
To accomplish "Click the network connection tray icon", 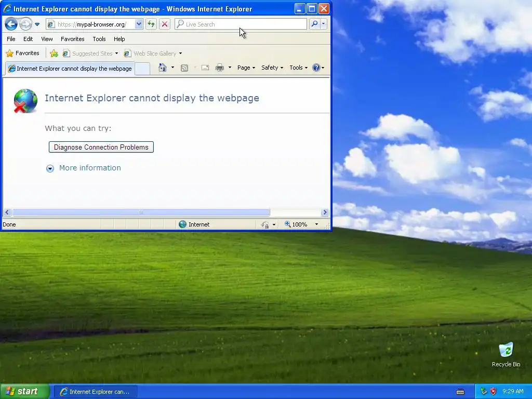I will click(x=484, y=391).
